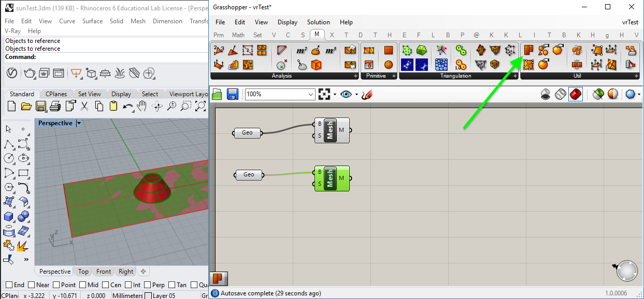
Task: Click the Rhino Print icon
Action: coord(55,107)
